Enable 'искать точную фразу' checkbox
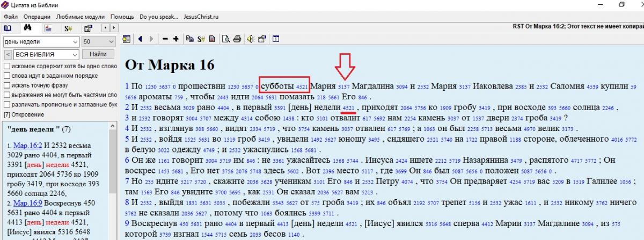Viewport: 644px width, 240px height. (7, 85)
